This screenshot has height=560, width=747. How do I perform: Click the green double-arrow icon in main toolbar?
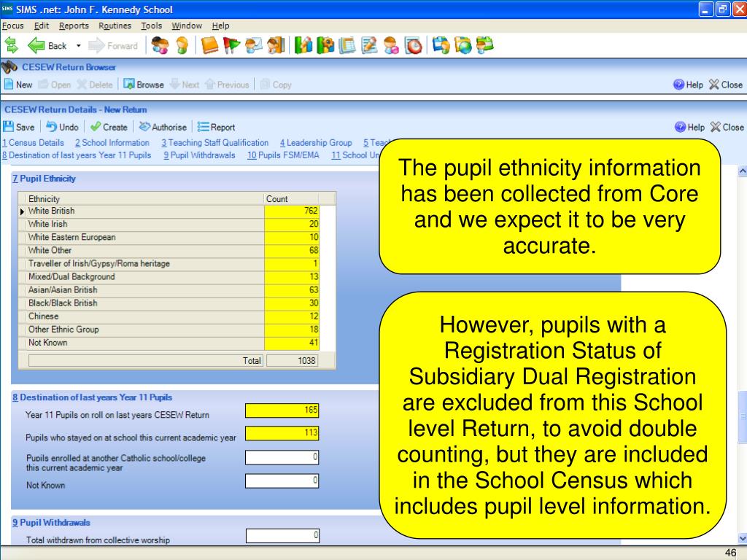[11, 46]
